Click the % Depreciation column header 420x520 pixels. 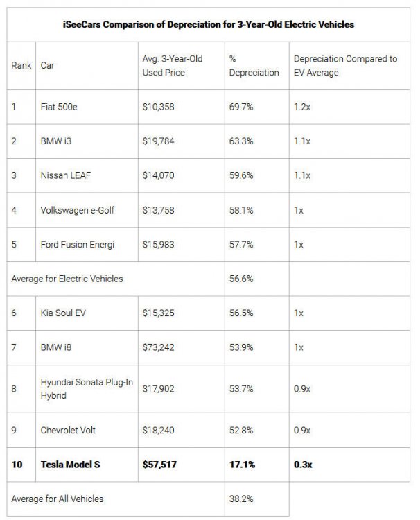254,65
